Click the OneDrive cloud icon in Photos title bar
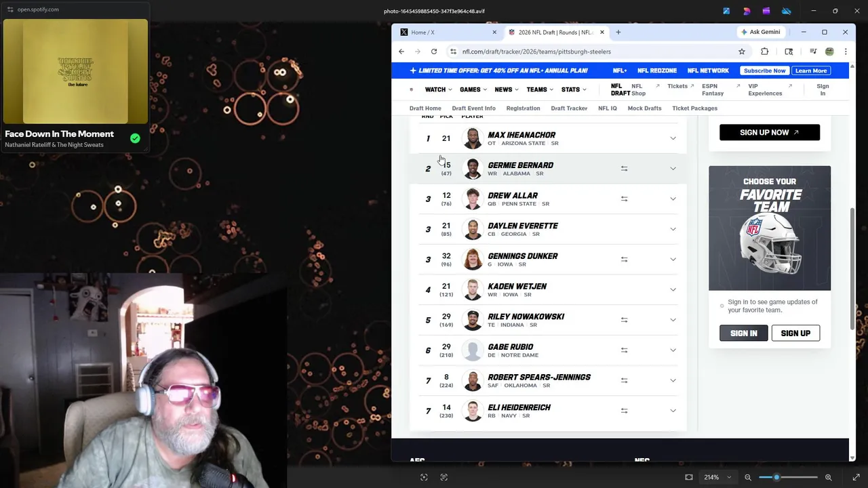The image size is (868, 488). [787, 11]
